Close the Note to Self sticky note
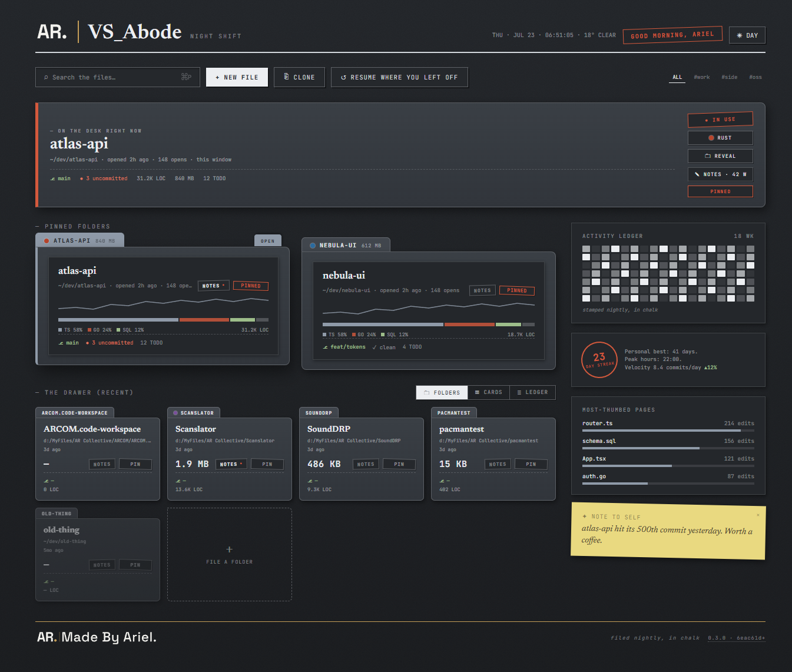Screen dimensions: 792x672 pyautogui.click(x=758, y=515)
